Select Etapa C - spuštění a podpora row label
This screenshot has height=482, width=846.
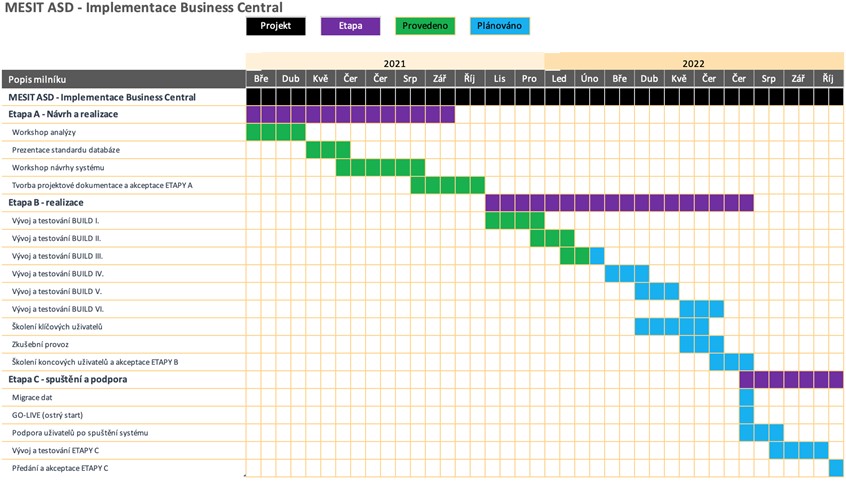tap(68, 380)
